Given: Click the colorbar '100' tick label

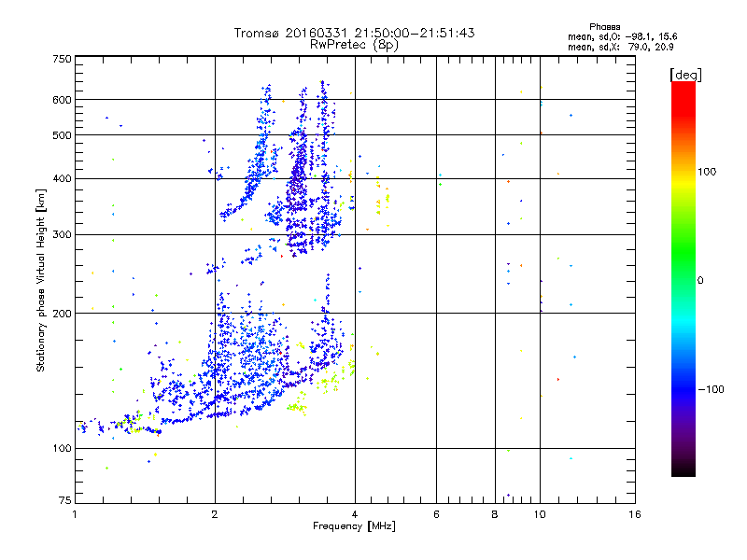Looking at the screenshot, I should (x=707, y=172).
